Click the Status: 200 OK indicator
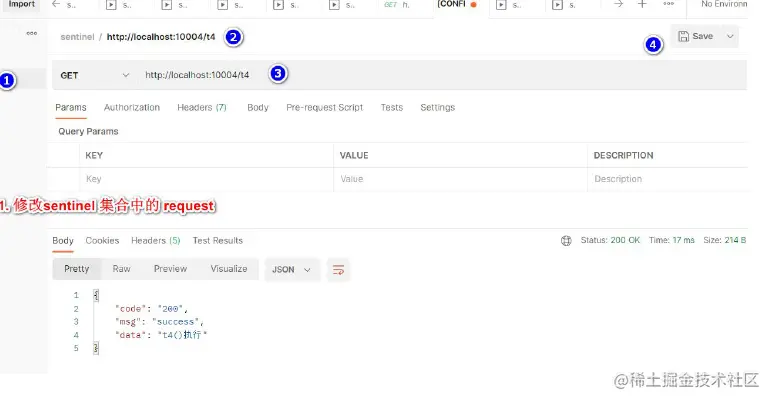Viewport: 773px width, 403px height. pos(610,240)
